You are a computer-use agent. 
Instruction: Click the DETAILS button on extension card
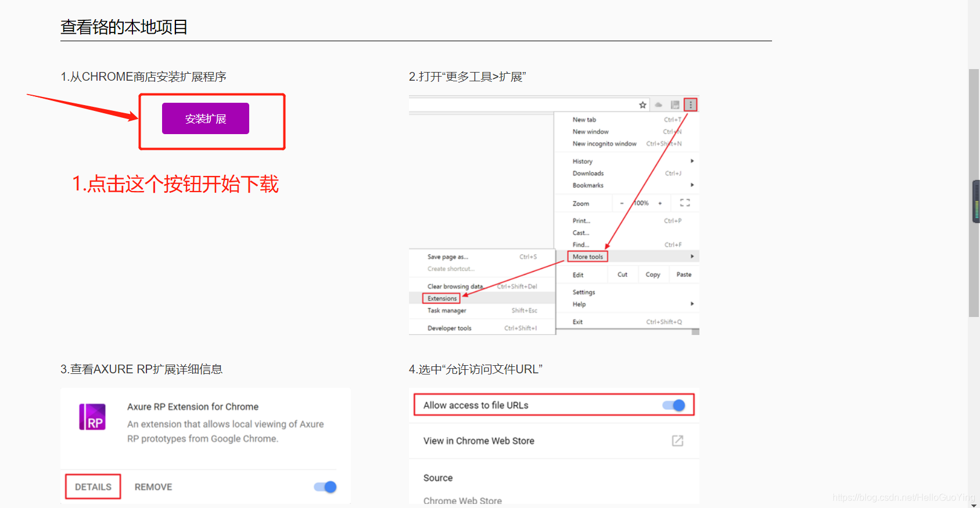point(93,487)
